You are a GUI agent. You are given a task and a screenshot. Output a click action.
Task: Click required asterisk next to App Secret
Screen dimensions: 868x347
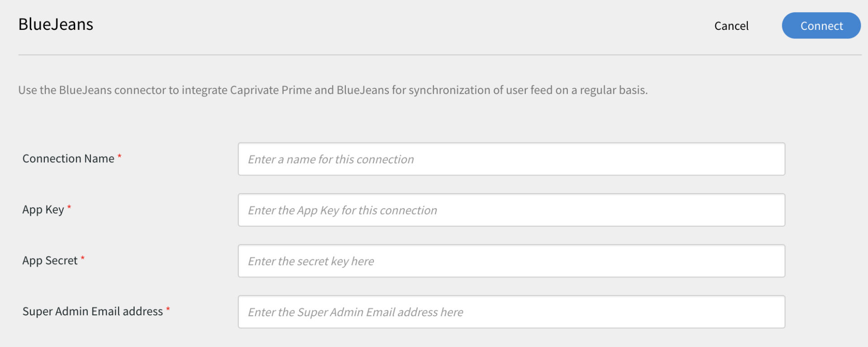(83, 258)
